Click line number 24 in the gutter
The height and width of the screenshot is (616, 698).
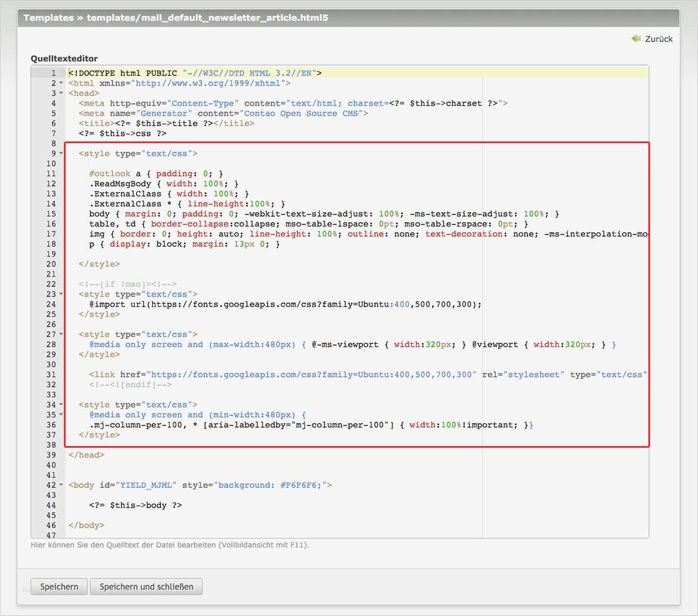(51, 305)
